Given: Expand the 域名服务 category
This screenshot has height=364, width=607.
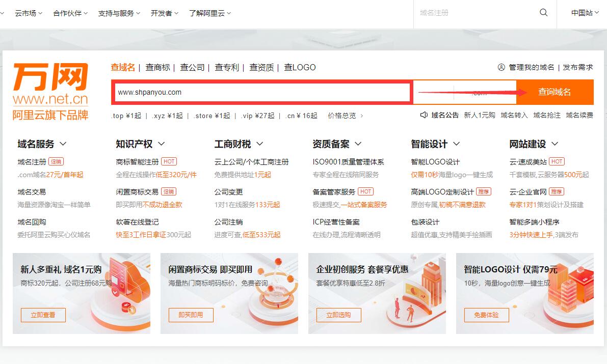Looking at the screenshot, I should point(42,144).
